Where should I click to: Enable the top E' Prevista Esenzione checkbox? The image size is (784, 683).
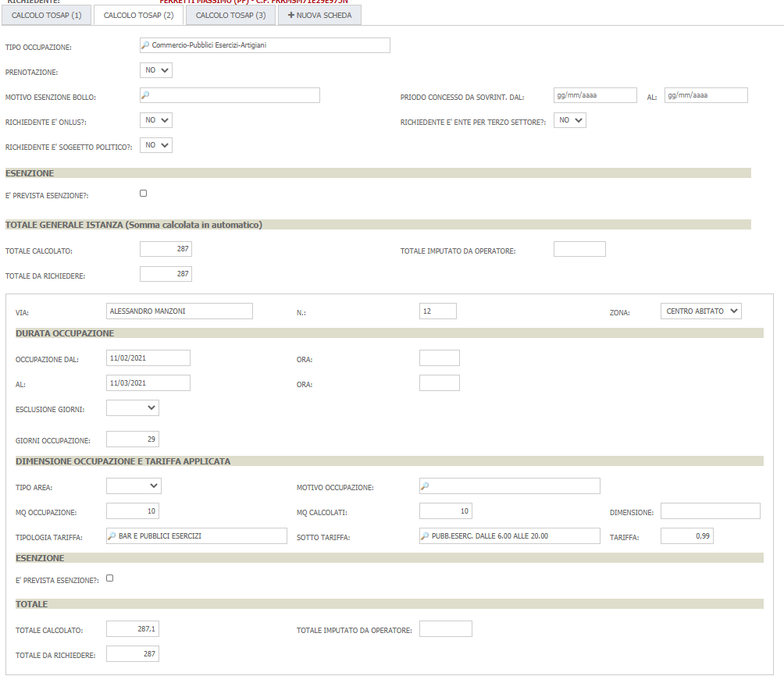(x=143, y=193)
